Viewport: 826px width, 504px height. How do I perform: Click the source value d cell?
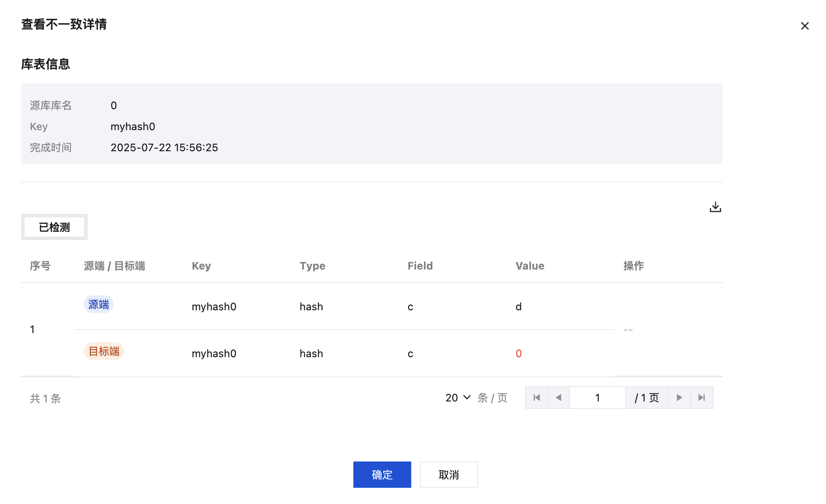[519, 307]
